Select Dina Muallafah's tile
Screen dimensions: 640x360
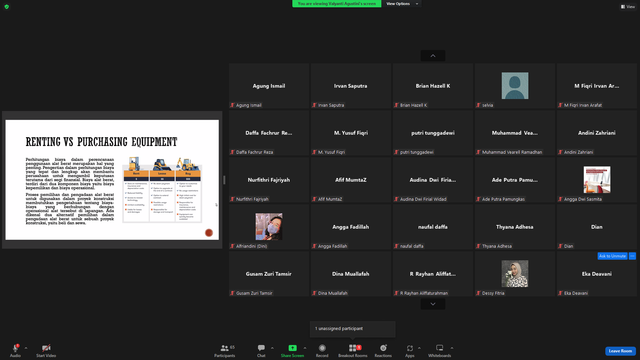click(x=351, y=273)
